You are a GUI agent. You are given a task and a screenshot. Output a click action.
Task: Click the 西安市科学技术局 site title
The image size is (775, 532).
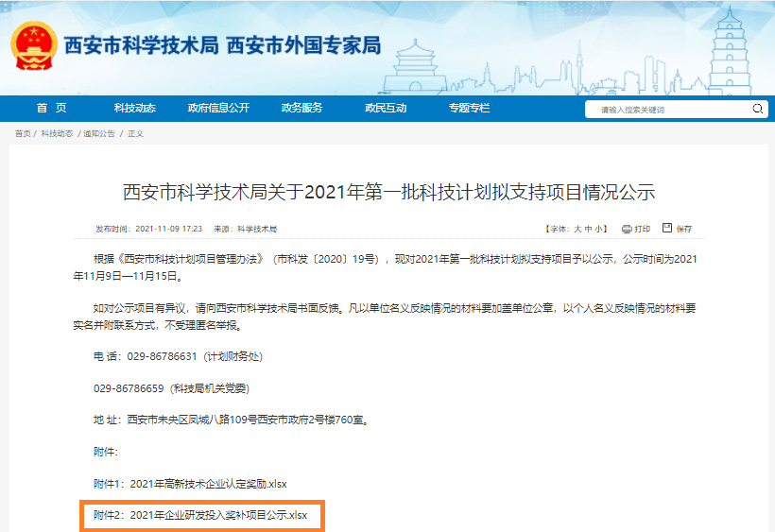click(x=141, y=44)
